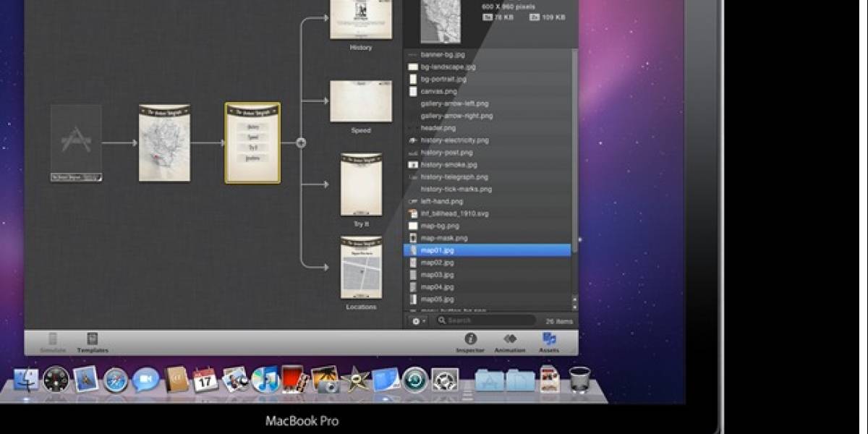
Task: Open the Inspector panel
Action: [470, 343]
